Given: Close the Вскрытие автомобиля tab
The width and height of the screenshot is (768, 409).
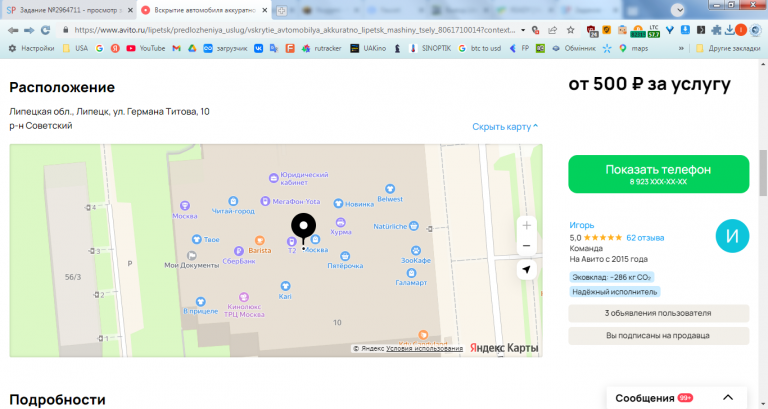Looking at the screenshot, I should (264, 10).
